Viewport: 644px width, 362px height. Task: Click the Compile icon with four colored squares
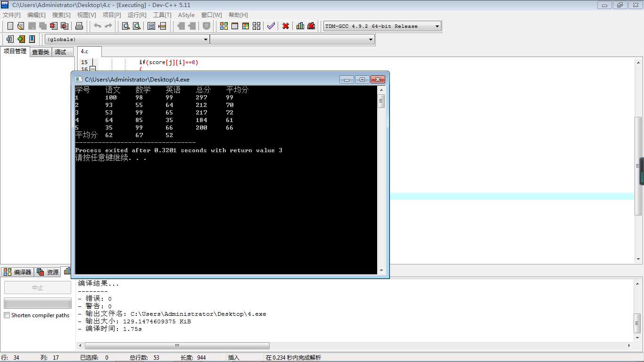coord(224,26)
